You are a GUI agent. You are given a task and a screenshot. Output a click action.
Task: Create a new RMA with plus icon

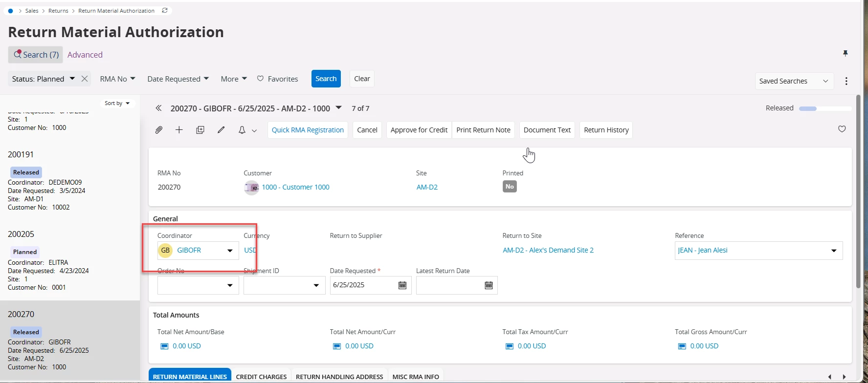pyautogui.click(x=179, y=130)
